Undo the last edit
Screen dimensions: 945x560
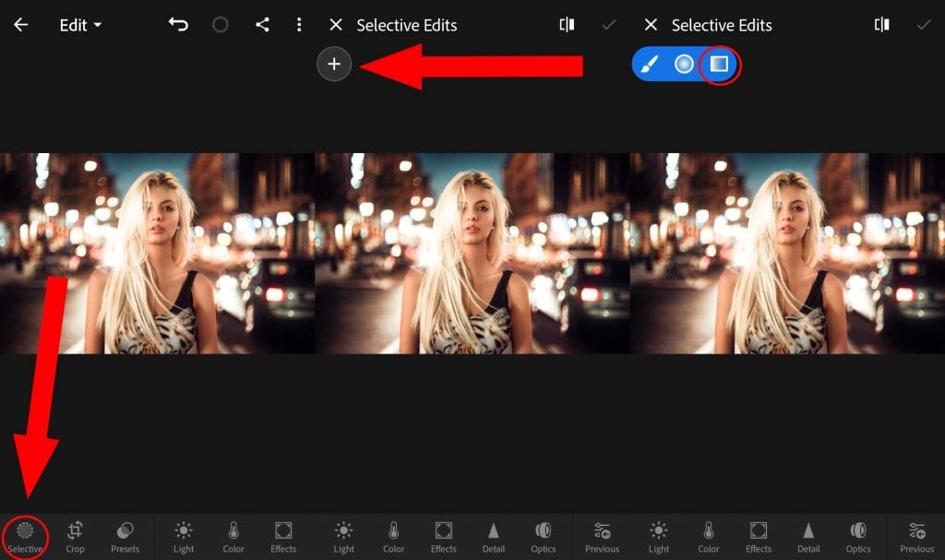pos(178,25)
